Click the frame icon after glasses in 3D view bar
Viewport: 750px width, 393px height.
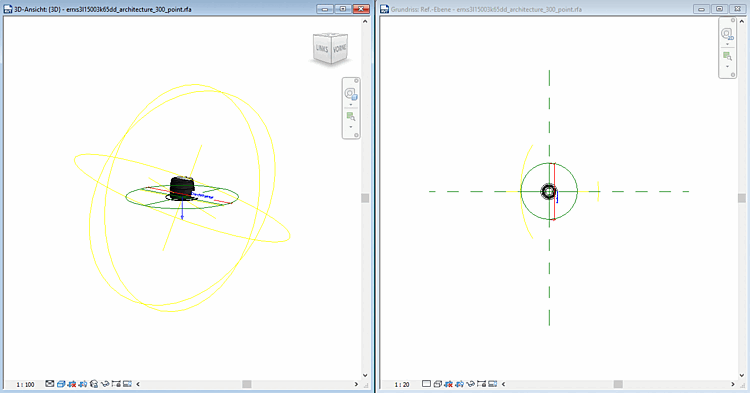point(116,384)
